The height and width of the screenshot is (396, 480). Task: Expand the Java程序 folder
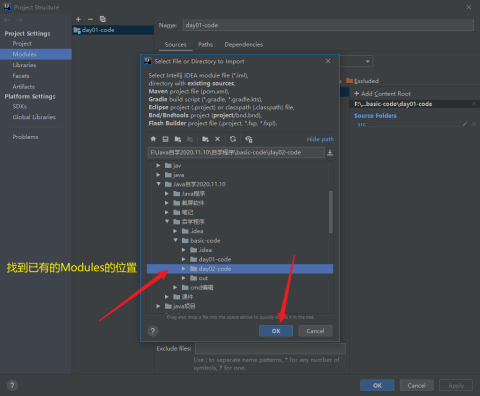pos(167,193)
